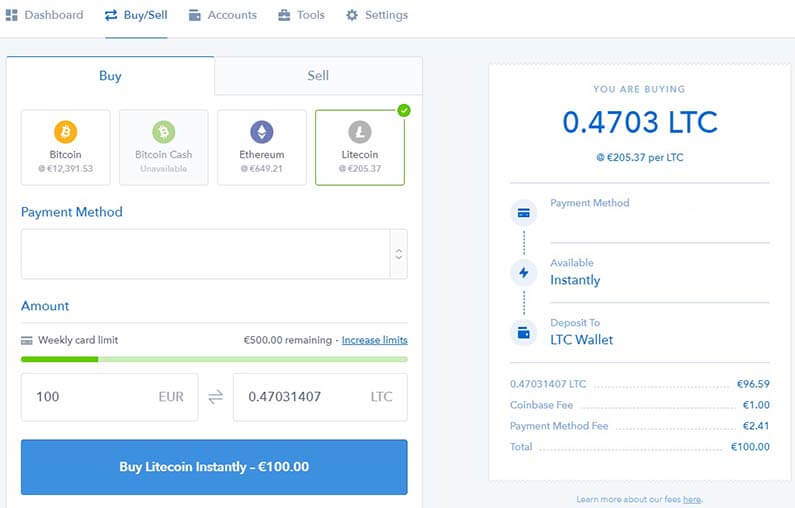Image resolution: width=795 pixels, height=508 pixels.
Task: Select the Litecoin currency card
Action: point(360,148)
